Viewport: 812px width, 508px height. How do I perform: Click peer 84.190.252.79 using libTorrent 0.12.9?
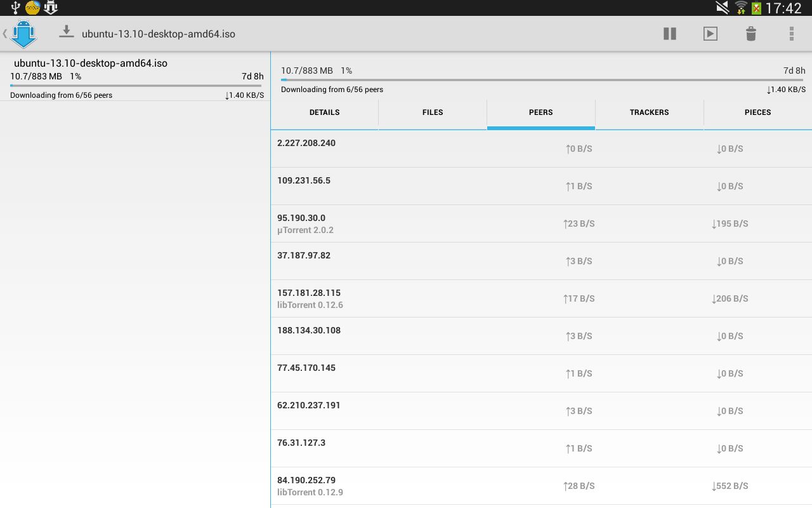pyautogui.click(x=541, y=486)
